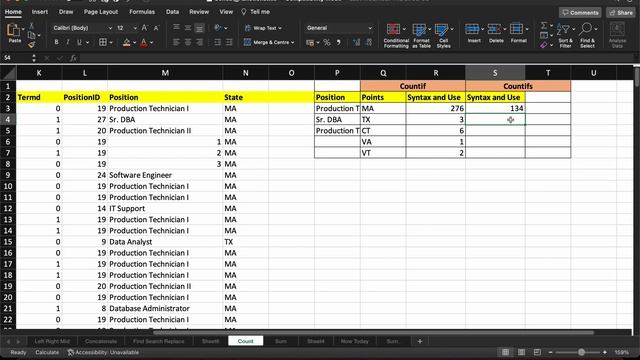The height and width of the screenshot is (360, 640).
Task: Align cell text to the left
Action: 176,42
